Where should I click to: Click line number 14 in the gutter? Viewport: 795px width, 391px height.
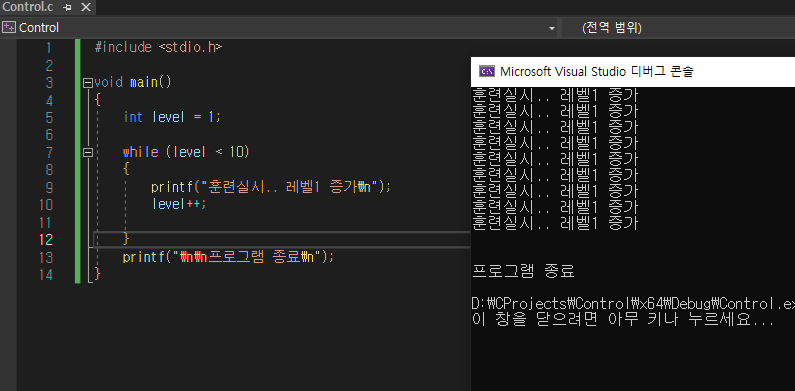[x=46, y=275]
